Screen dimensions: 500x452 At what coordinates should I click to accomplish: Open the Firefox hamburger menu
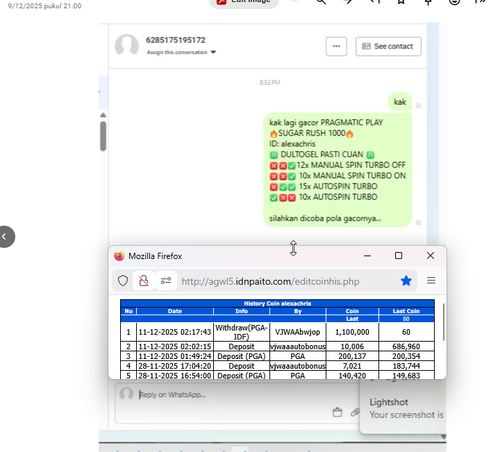pos(431,281)
